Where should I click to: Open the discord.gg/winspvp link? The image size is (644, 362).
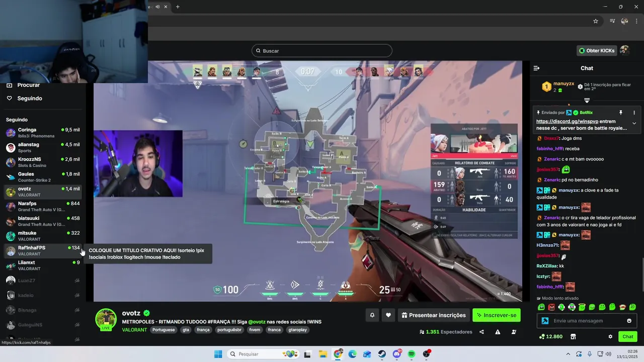click(x=567, y=121)
